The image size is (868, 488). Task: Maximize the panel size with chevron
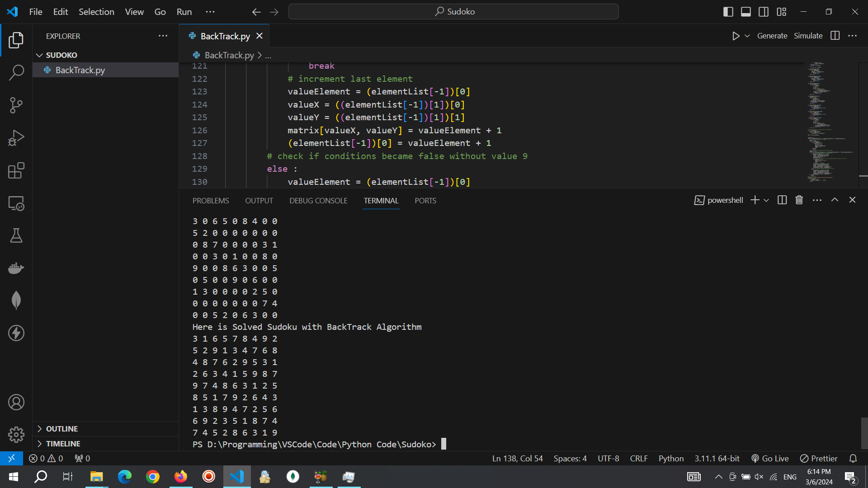(835, 200)
